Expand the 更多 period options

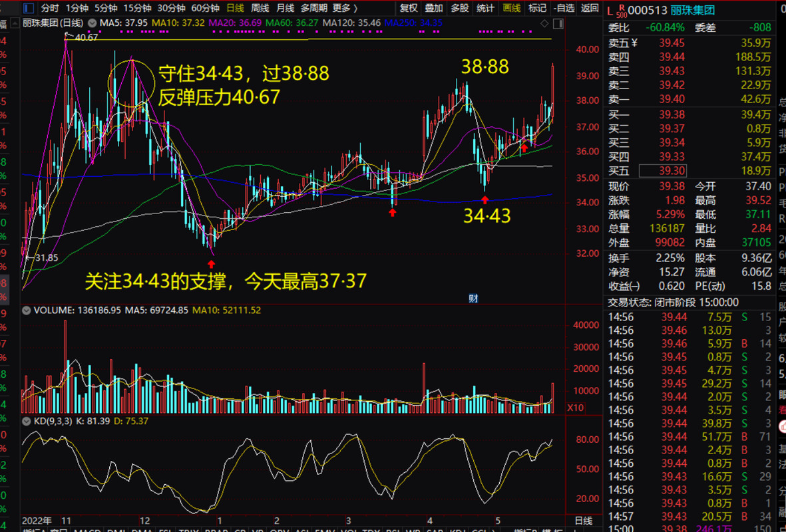pyautogui.click(x=345, y=8)
